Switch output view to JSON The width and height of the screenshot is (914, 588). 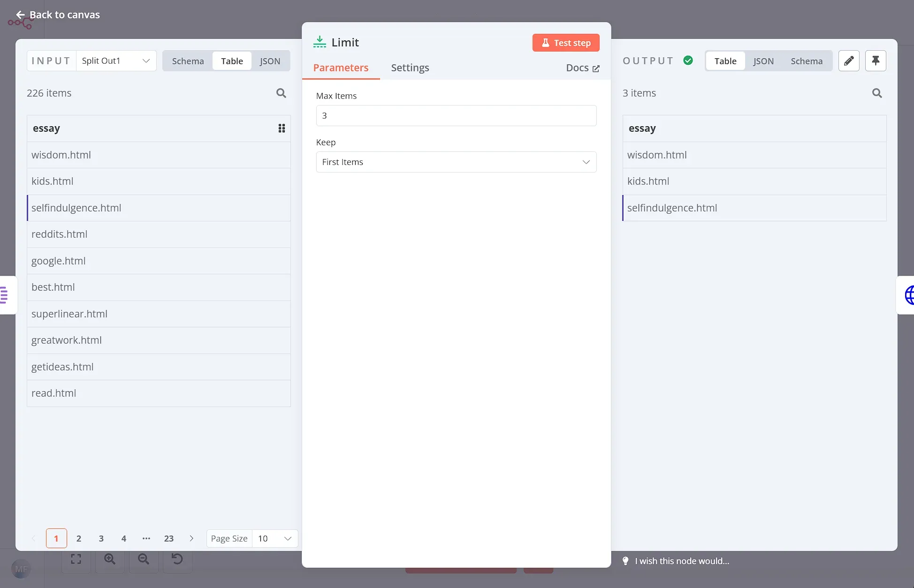click(x=763, y=61)
